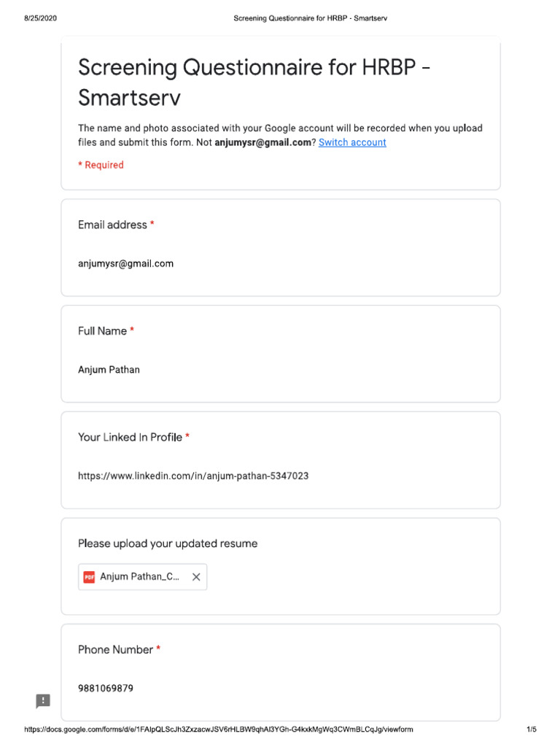Viewport: 560px width, 747px height.
Task: Click the bold account email in form description
Action: [263, 142]
